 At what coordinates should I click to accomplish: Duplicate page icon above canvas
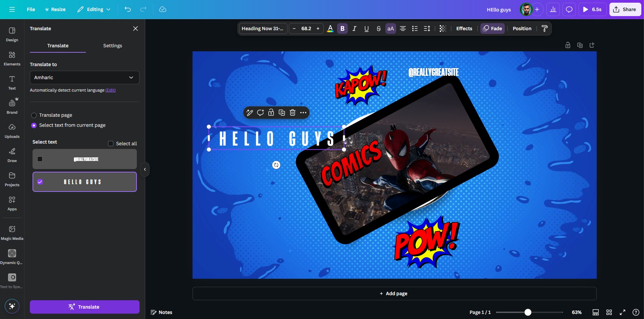[580, 45]
